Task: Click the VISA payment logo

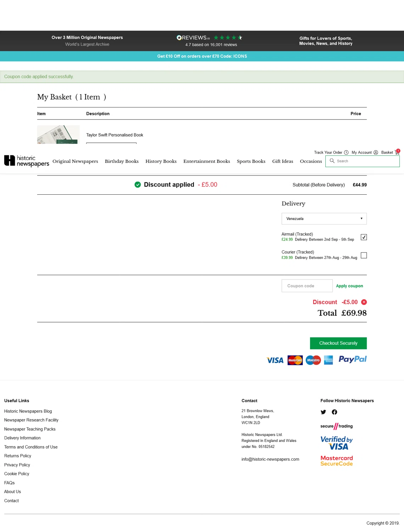Action: (275, 360)
